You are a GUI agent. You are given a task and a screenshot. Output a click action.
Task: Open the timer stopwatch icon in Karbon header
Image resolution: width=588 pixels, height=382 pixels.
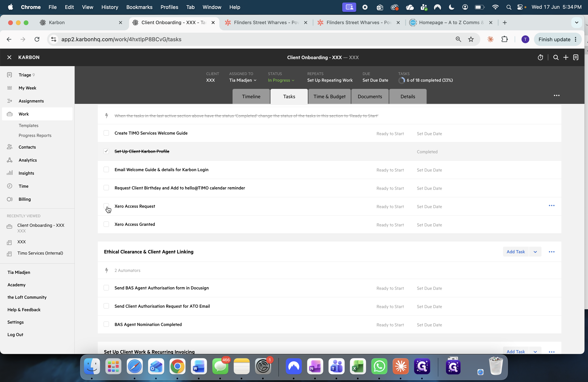[x=540, y=57]
